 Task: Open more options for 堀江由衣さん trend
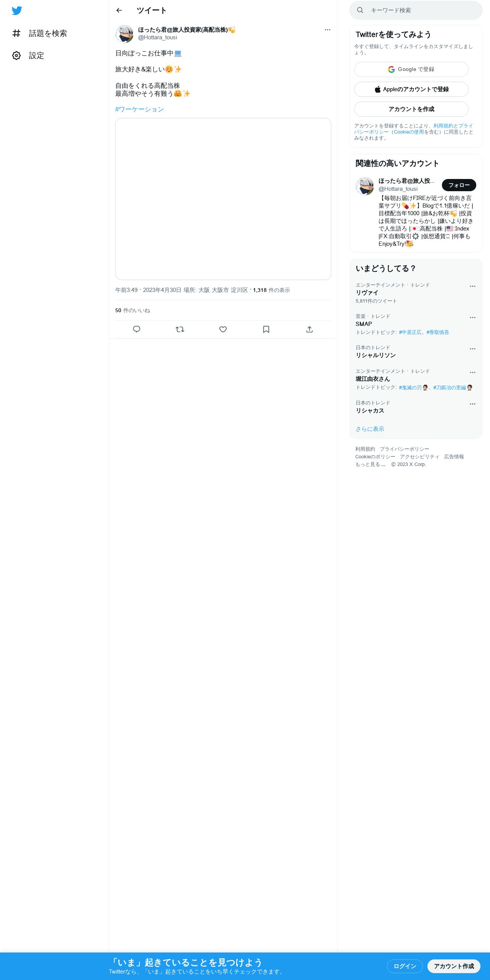[472, 372]
